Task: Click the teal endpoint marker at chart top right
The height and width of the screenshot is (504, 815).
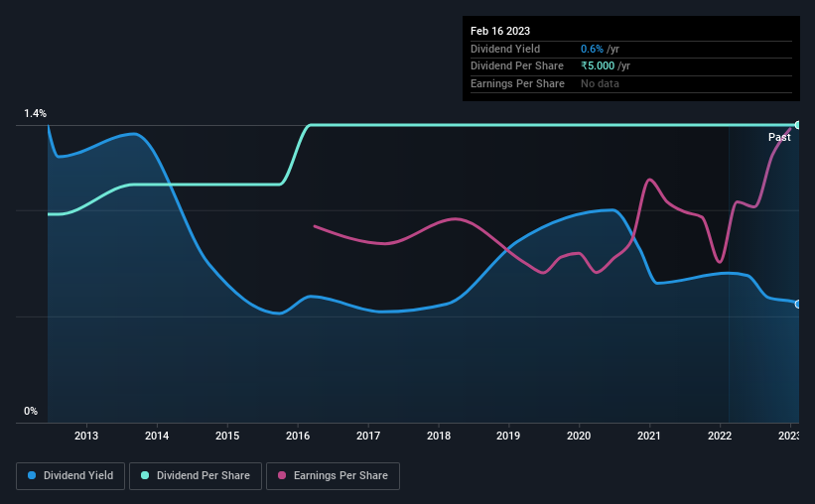Action: pyautogui.click(x=798, y=125)
